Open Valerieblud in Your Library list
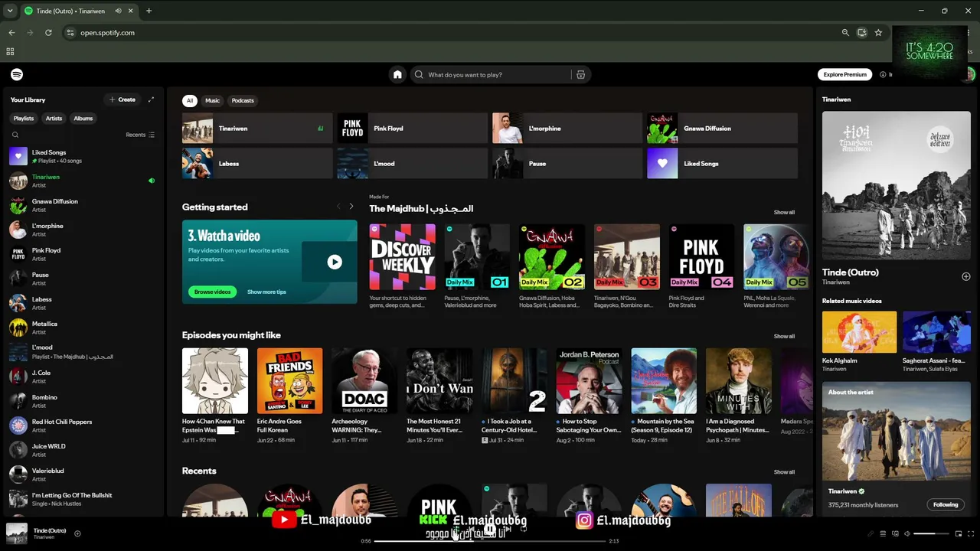 tap(84, 474)
